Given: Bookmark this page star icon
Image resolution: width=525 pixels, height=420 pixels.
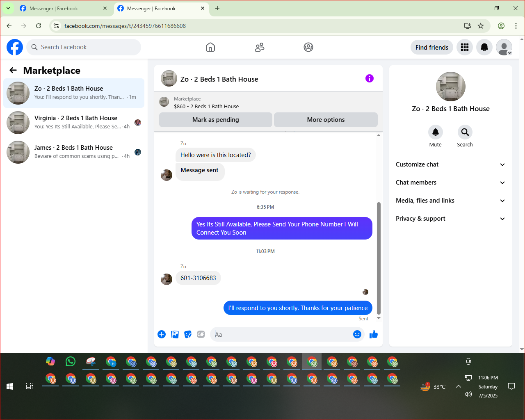Looking at the screenshot, I should [x=481, y=26].
